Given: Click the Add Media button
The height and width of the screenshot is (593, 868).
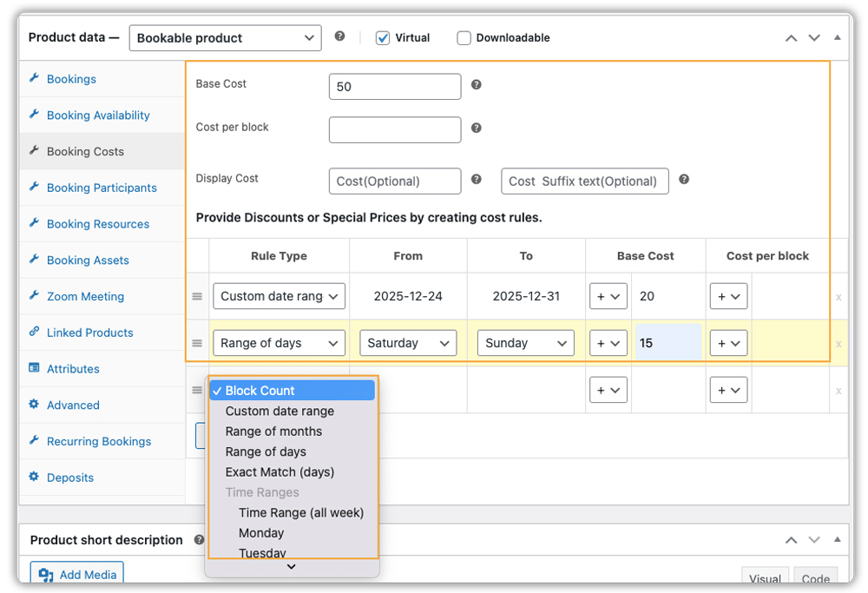Looking at the screenshot, I should pyautogui.click(x=76, y=574).
